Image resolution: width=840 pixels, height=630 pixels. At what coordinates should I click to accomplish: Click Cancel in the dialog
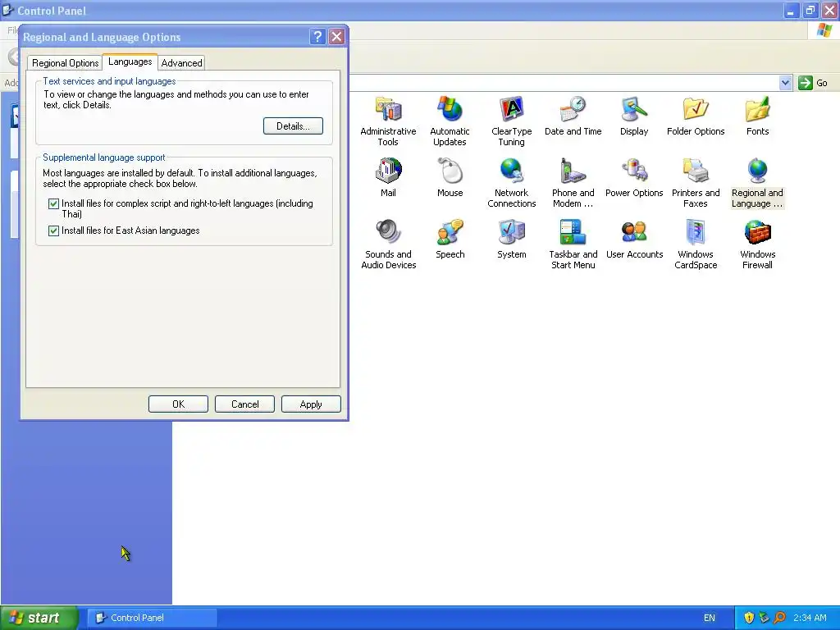pyautogui.click(x=244, y=404)
